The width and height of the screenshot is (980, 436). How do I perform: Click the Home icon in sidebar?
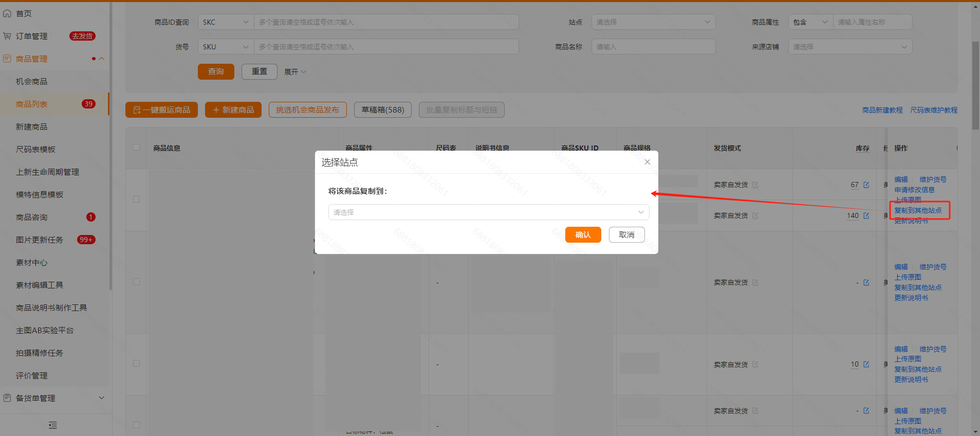[7, 13]
